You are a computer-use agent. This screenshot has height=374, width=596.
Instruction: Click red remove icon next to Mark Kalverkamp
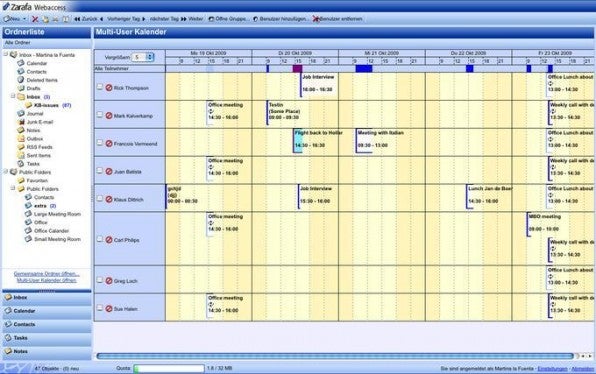[x=109, y=116]
